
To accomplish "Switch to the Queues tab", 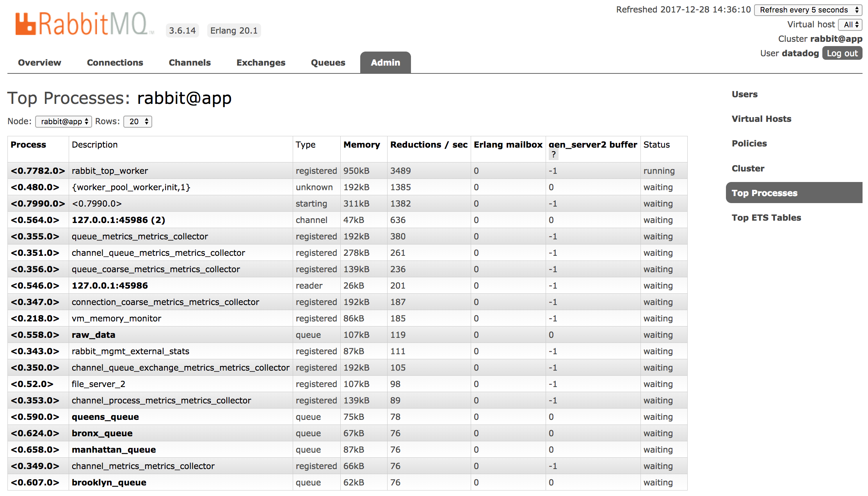I will [x=327, y=62].
